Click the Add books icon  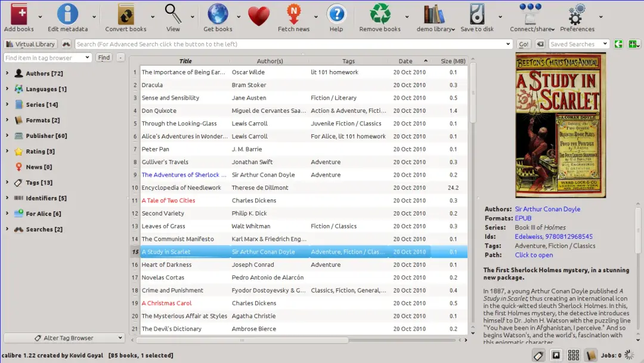point(18,14)
